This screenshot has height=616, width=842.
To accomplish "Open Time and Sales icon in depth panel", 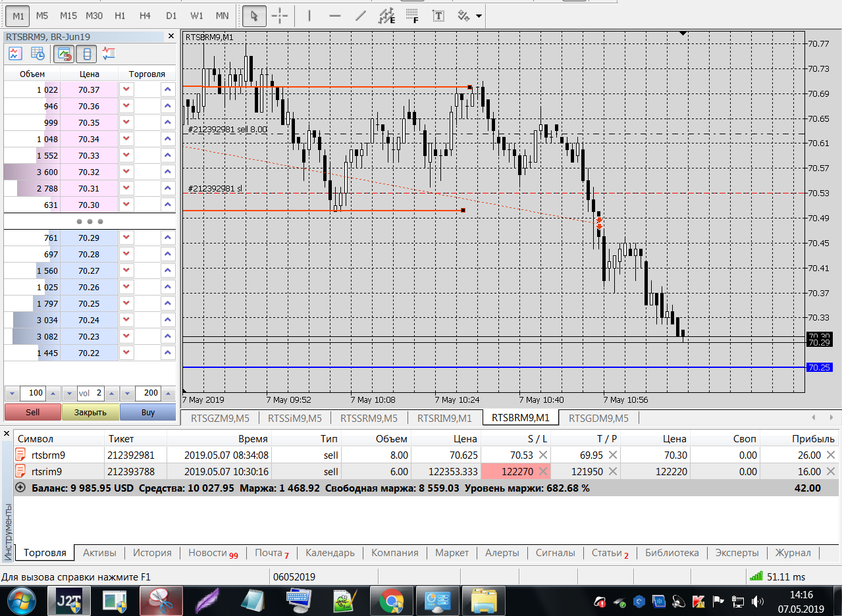I will pos(38,54).
